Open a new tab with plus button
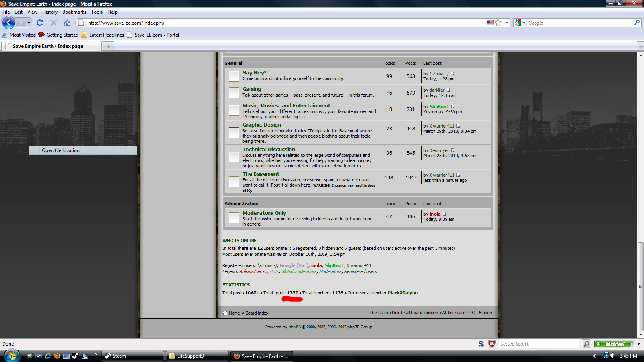644x362 pixels. 108,46
